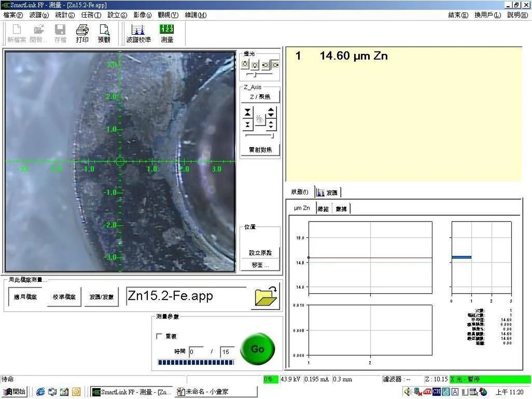Click the CH language indicator in tray
The width and height of the screenshot is (532, 399).
(x=436, y=392)
